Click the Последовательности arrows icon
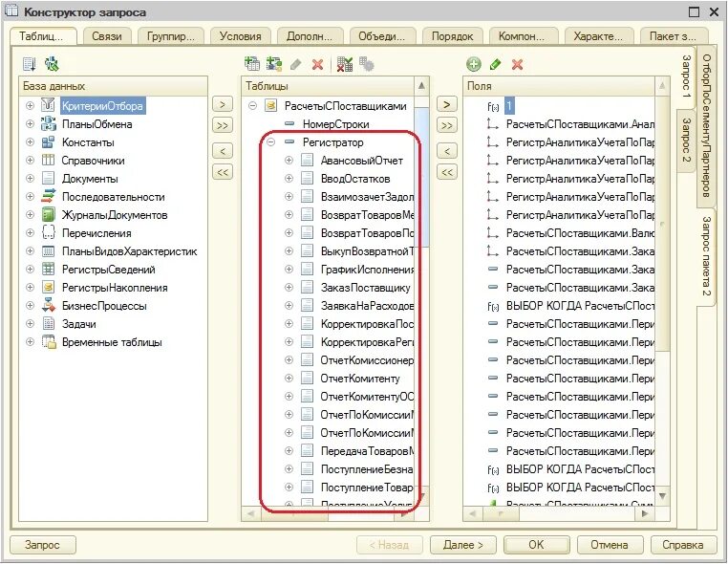This screenshot has width=728, height=564. coord(49,197)
